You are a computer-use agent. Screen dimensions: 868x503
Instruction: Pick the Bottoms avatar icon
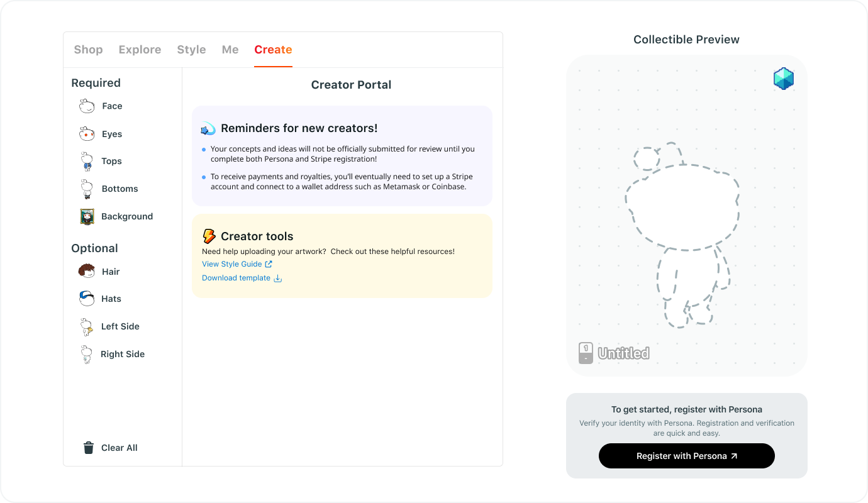click(x=87, y=189)
